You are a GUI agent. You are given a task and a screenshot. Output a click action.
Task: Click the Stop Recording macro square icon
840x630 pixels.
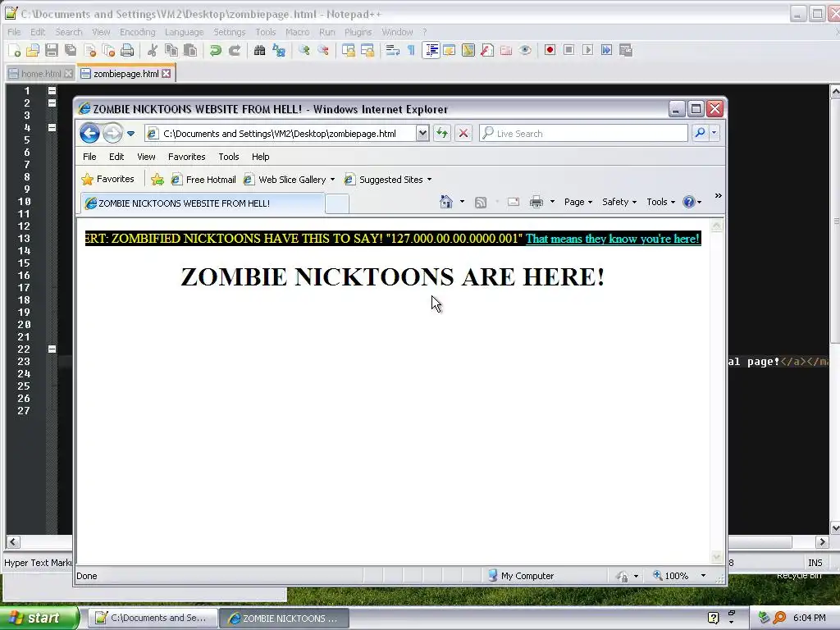[x=569, y=50]
